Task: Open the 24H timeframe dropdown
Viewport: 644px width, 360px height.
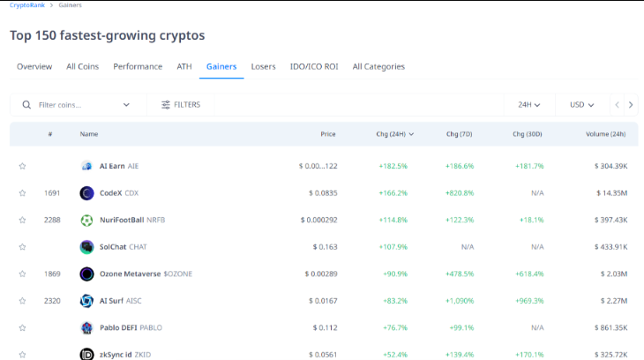Action: [x=529, y=105]
